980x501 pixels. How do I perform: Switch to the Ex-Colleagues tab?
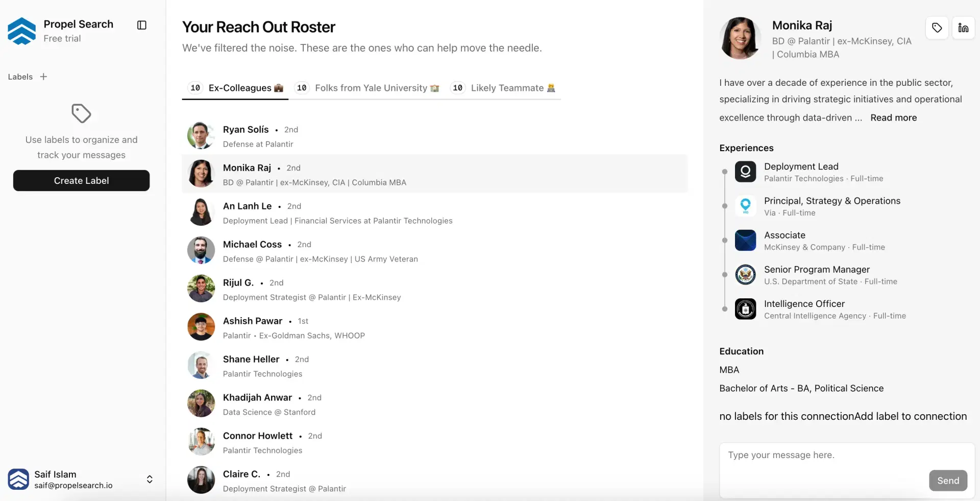[235, 88]
